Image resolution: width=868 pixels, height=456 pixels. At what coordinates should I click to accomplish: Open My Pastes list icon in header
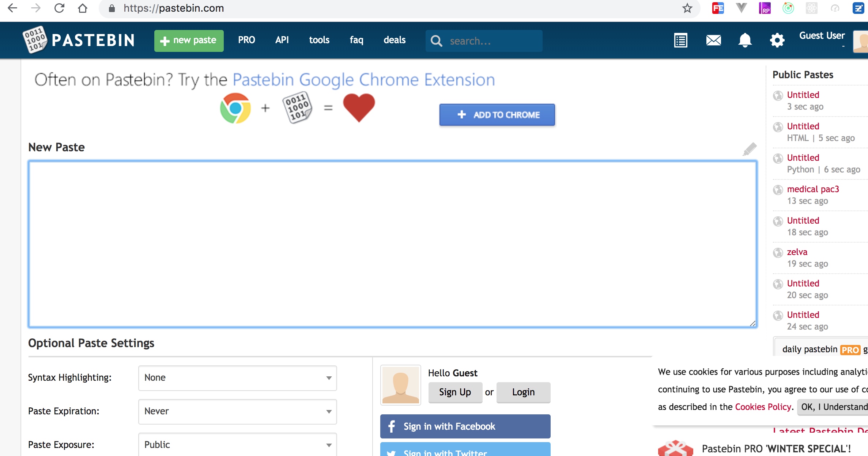point(681,40)
